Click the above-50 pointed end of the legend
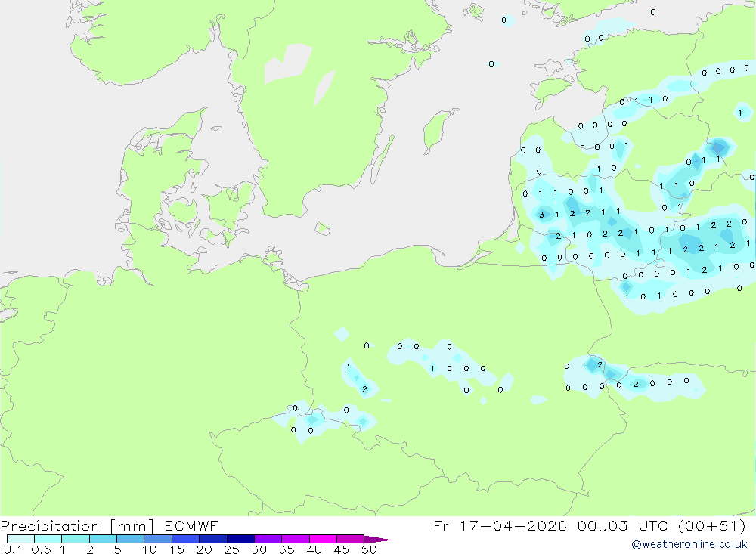The image size is (756, 554). coord(378,540)
